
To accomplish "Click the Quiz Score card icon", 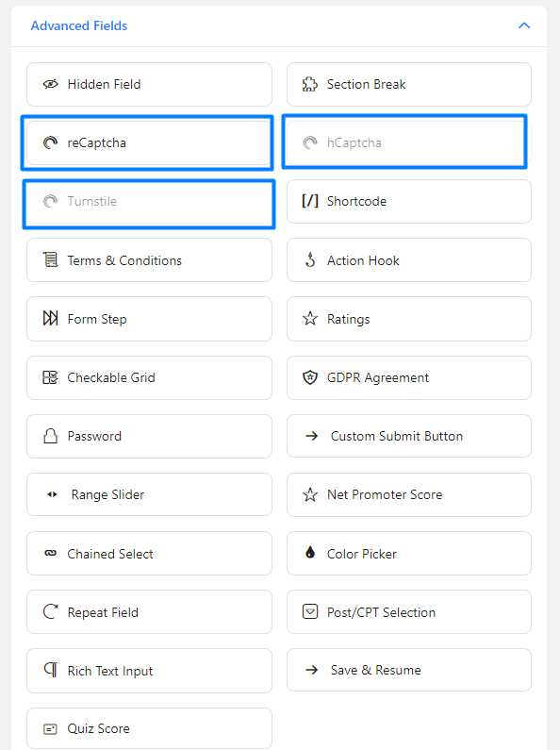I will [50, 729].
